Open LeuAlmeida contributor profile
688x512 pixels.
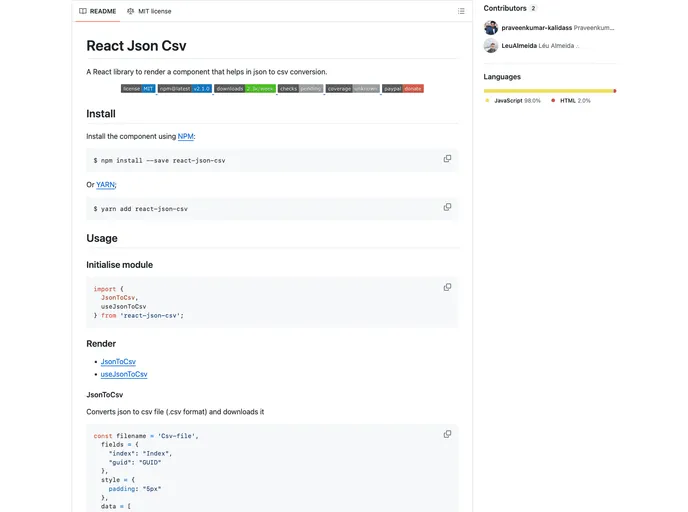click(x=519, y=46)
